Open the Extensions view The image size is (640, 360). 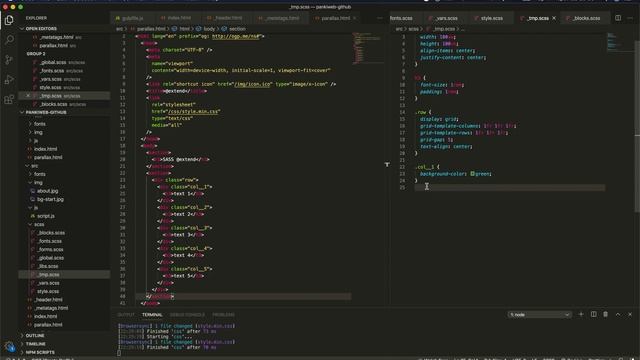(9, 99)
